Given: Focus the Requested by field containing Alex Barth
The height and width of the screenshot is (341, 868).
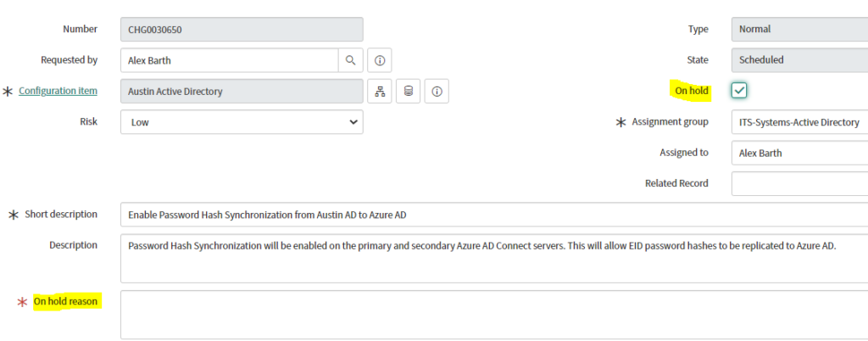Looking at the screenshot, I should (x=229, y=60).
